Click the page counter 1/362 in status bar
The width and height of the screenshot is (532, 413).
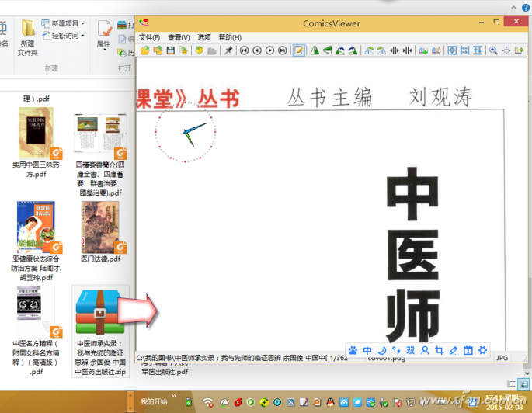(339, 358)
